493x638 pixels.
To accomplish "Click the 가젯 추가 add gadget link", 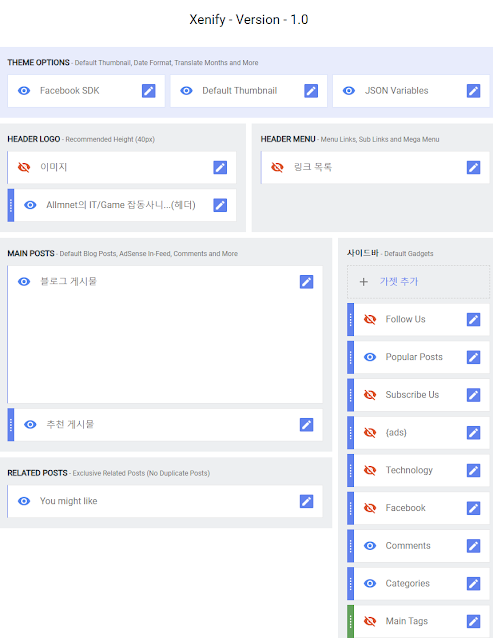I will pos(399,282).
